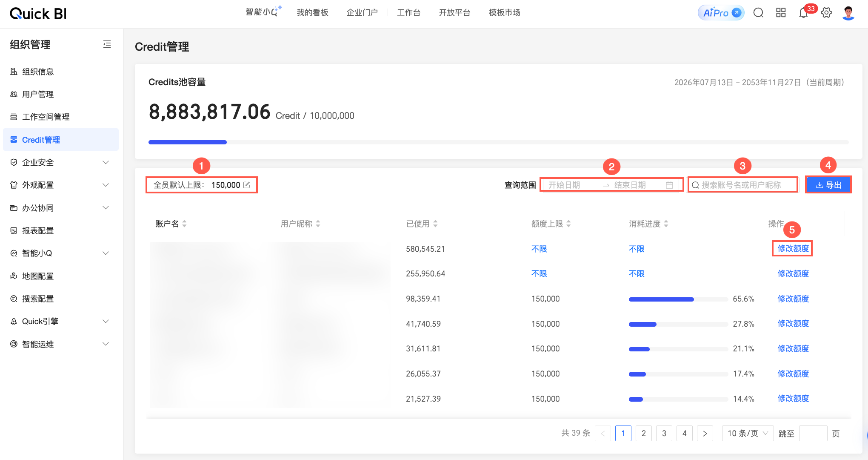This screenshot has height=460, width=868.
Task: Go to page 4 of the table
Action: click(x=685, y=434)
